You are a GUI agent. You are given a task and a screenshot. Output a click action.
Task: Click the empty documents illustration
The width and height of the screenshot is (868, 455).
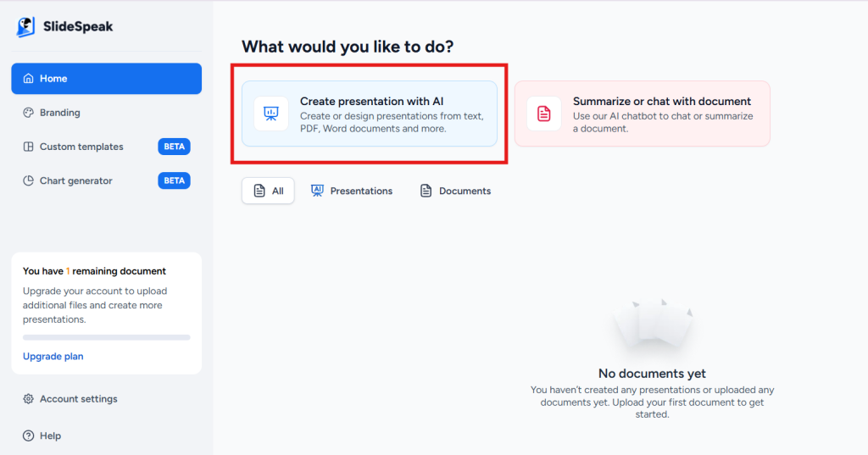652,325
